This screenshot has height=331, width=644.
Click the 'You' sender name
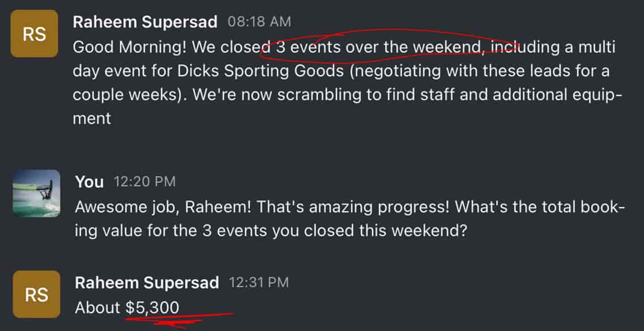[89, 182]
